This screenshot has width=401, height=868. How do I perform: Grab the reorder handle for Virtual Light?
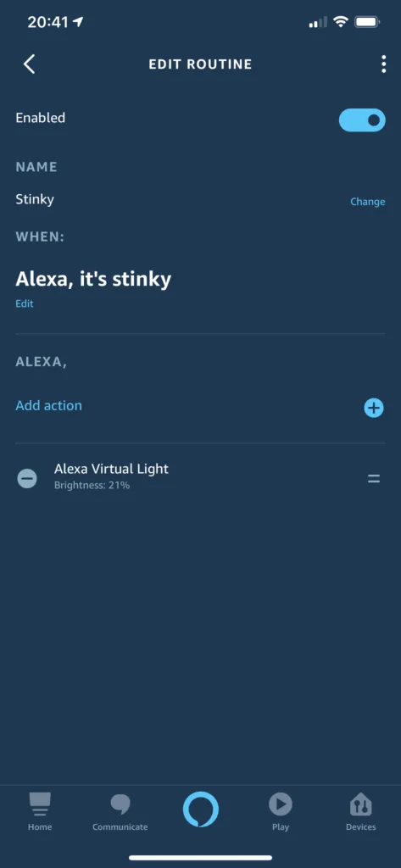click(x=374, y=479)
